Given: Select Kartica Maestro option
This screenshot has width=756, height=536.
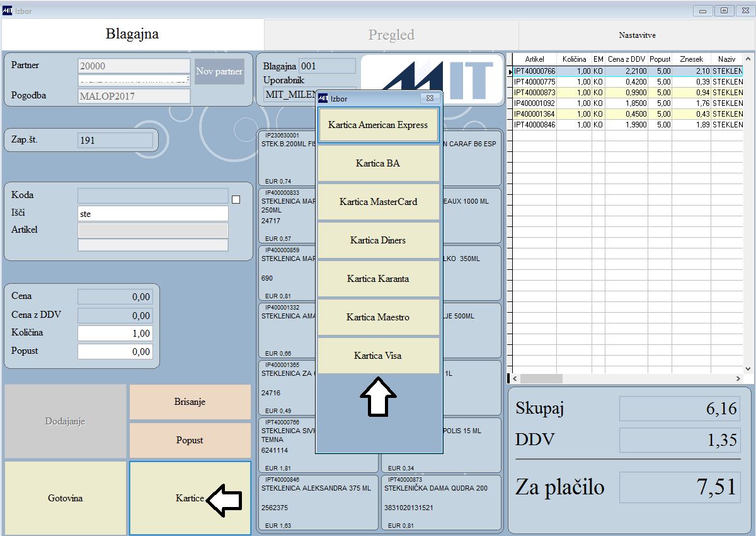Looking at the screenshot, I should (x=378, y=317).
